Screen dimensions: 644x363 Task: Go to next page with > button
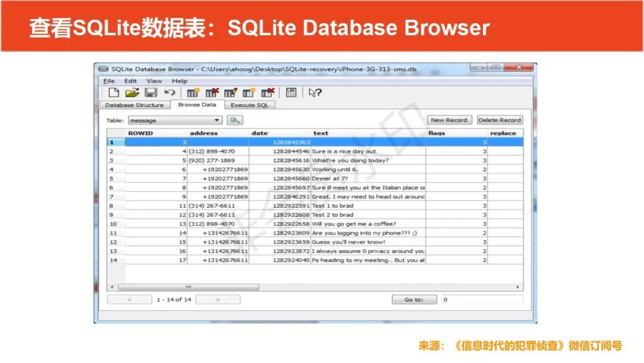coord(218,300)
